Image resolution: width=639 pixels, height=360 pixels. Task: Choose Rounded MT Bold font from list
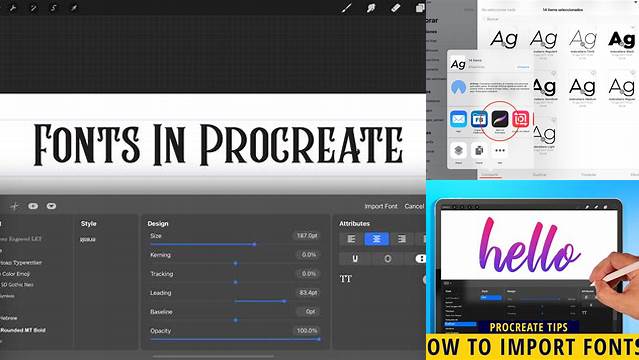coord(23,330)
